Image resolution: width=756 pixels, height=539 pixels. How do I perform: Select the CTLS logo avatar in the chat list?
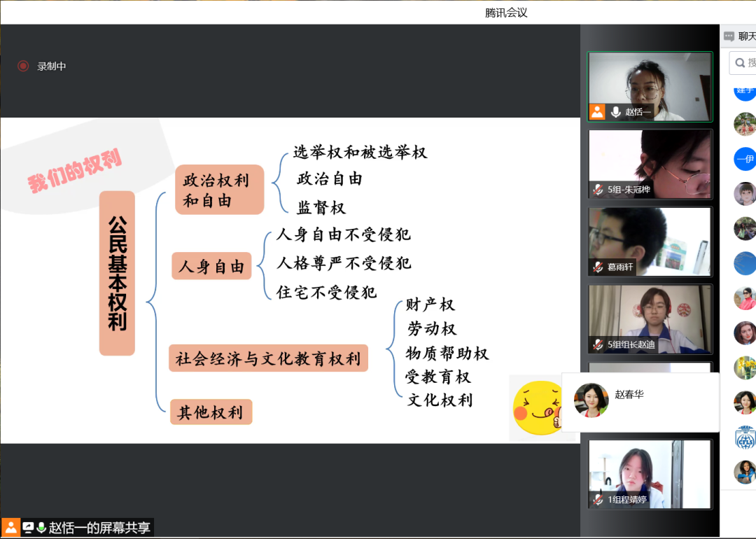pos(745,437)
